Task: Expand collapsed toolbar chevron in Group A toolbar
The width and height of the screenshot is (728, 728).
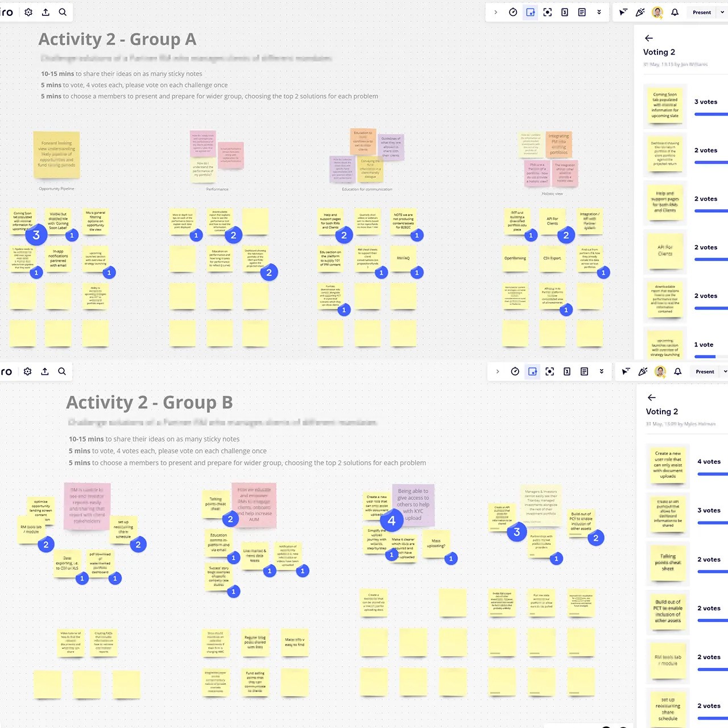Action: (495, 12)
